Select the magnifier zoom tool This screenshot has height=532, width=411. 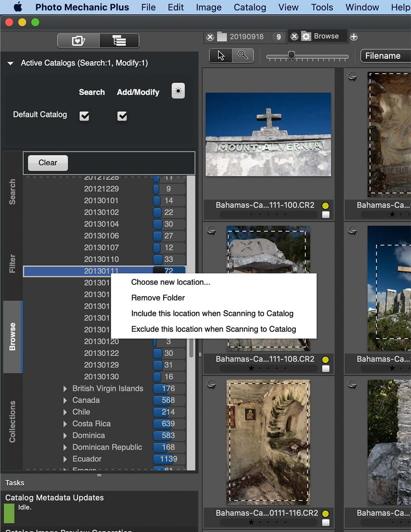(x=243, y=55)
